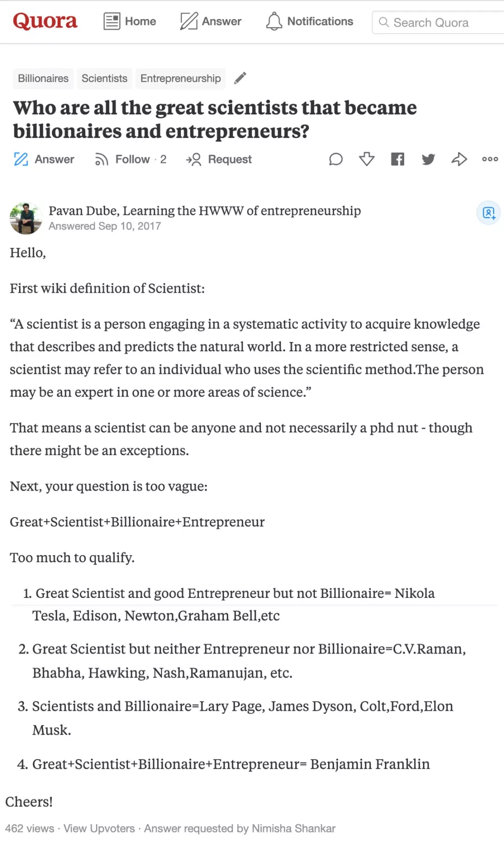Go to the Answer tab
The image size is (504, 845).
(211, 21)
